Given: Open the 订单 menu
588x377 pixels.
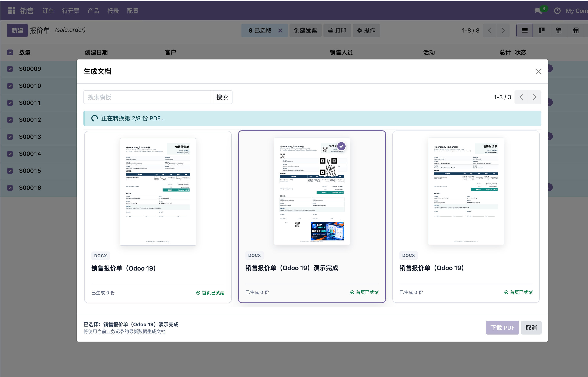Looking at the screenshot, I should pyautogui.click(x=48, y=11).
